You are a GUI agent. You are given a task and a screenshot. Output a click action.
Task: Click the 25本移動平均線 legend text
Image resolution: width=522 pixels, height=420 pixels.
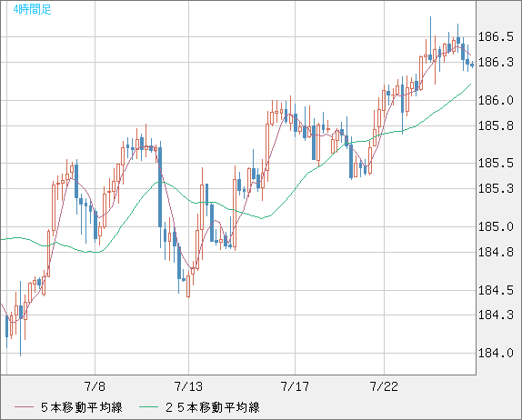[213, 407]
